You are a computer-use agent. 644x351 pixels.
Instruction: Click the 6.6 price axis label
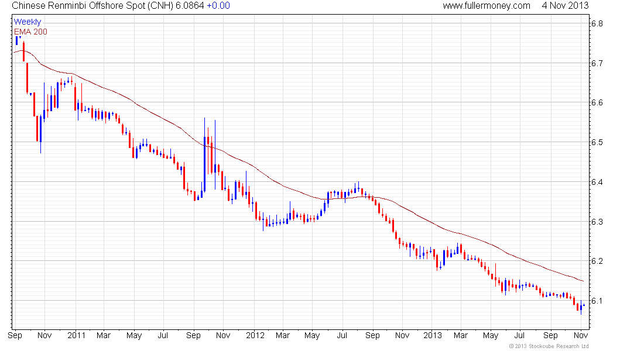[x=597, y=102]
